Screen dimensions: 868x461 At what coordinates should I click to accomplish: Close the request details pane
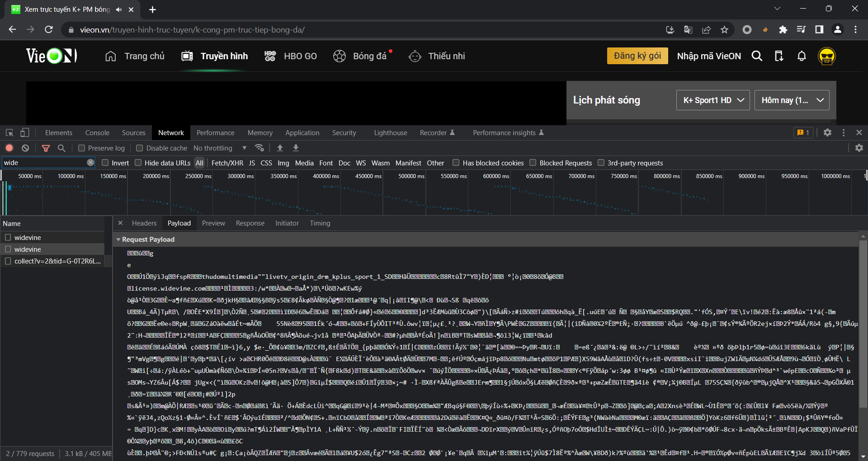(120, 223)
